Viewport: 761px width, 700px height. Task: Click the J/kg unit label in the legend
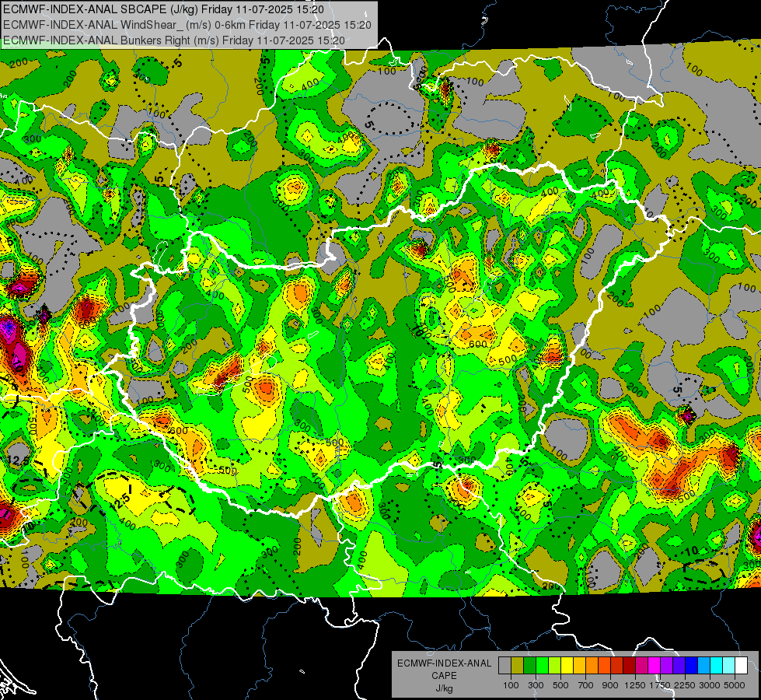[x=444, y=688]
